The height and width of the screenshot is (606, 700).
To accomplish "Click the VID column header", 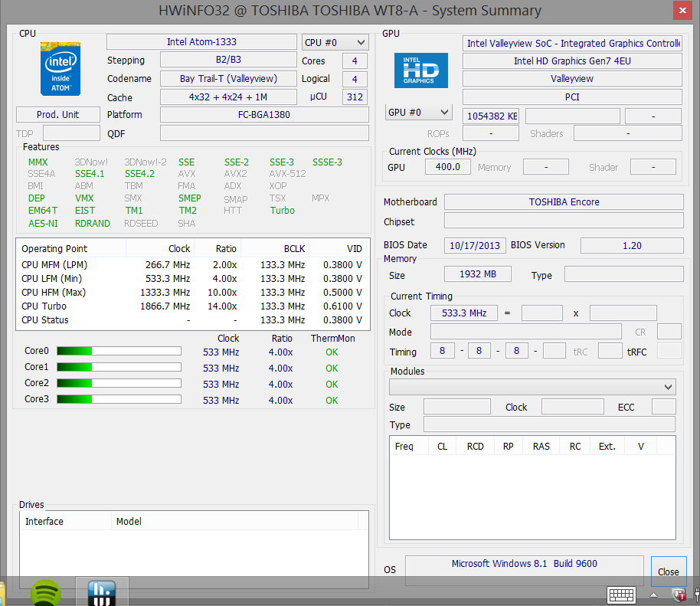I will (x=339, y=249).
